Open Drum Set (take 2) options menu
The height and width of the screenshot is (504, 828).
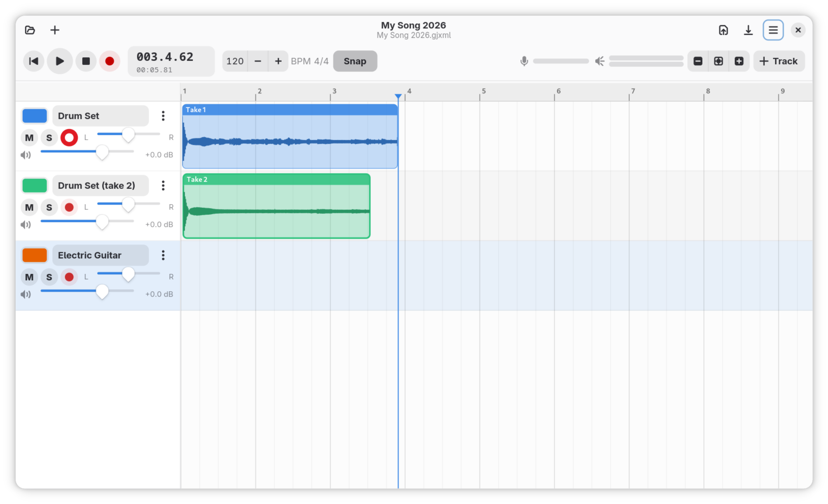click(163, 186)
